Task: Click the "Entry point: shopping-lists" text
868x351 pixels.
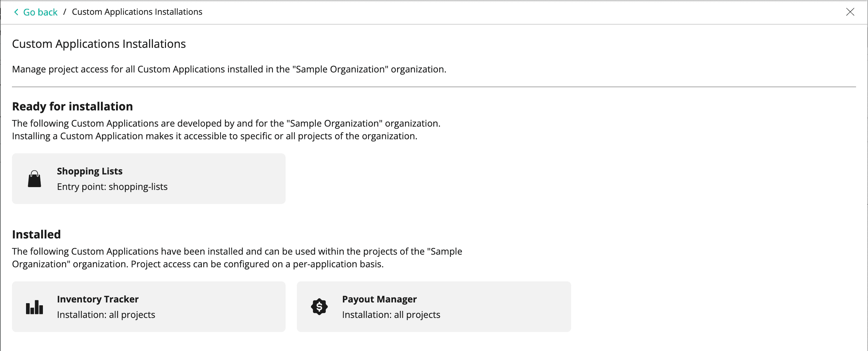Action: tap(112, 187)
